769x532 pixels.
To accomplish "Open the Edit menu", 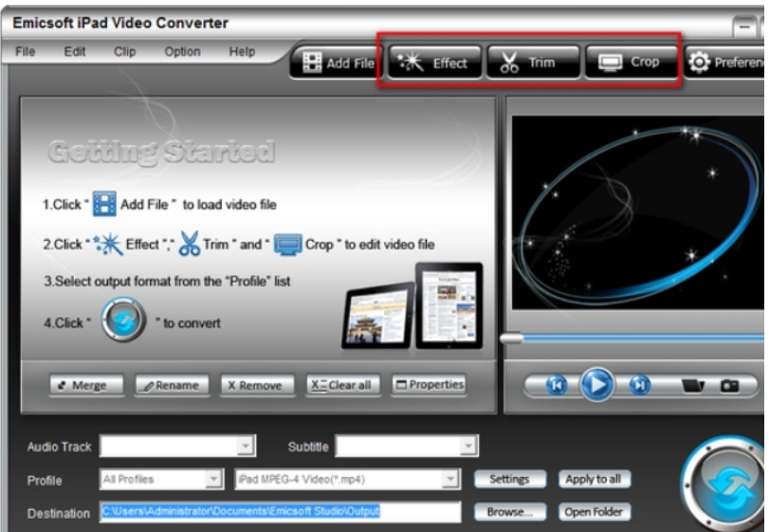I will 75,51.
